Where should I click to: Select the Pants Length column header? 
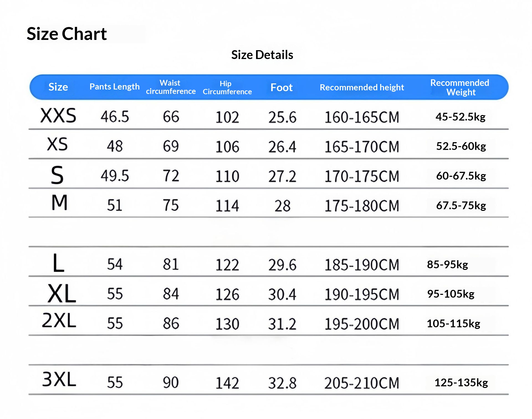[x=114, y=87]
